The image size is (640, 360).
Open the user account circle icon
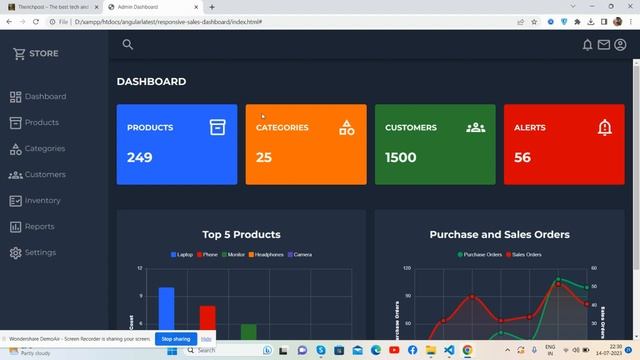pos(620,44)
